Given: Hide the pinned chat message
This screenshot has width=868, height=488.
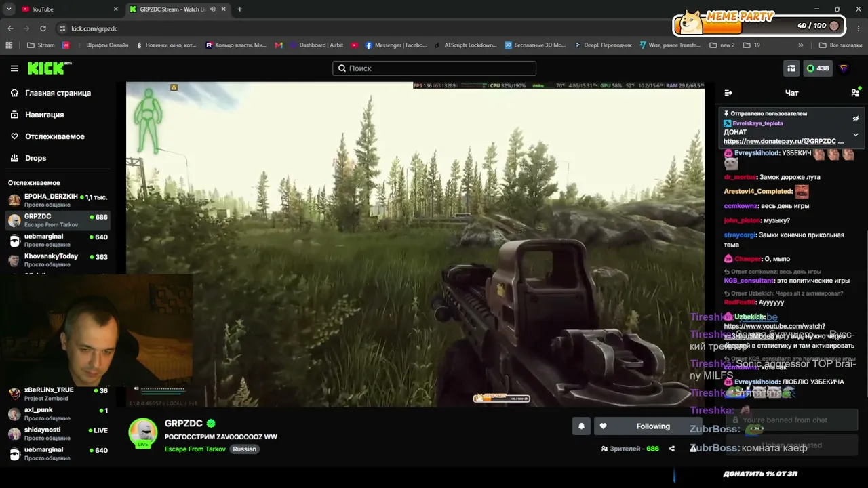Looking at the screenshot, I should point(855,119).
